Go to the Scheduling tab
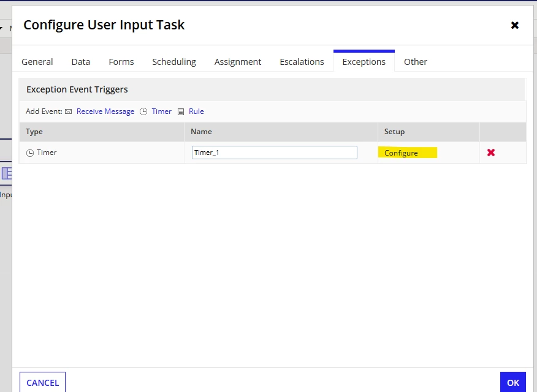This screenshot has width=537, height=392. (174, 62)
